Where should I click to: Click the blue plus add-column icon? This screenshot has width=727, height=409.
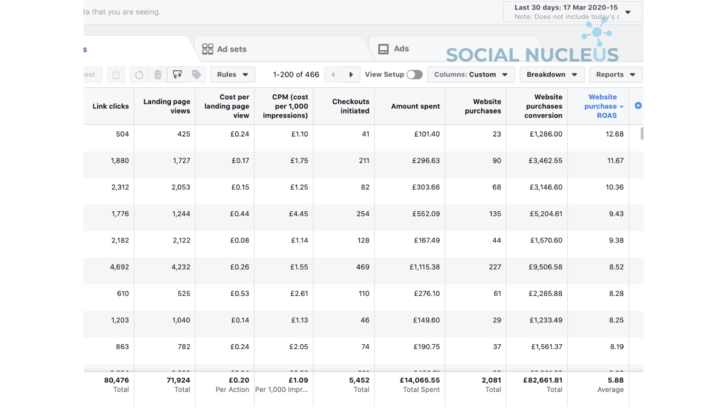[638, 106]
